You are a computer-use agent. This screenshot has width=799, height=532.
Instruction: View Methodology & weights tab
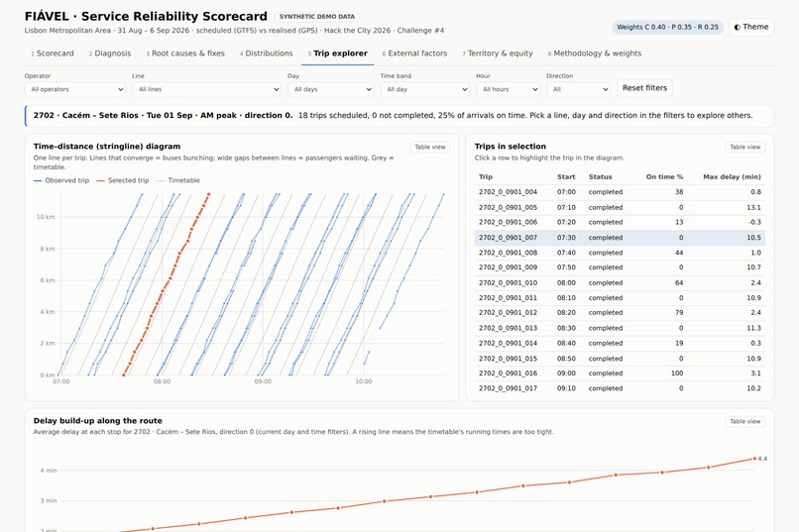pos(594,53)
